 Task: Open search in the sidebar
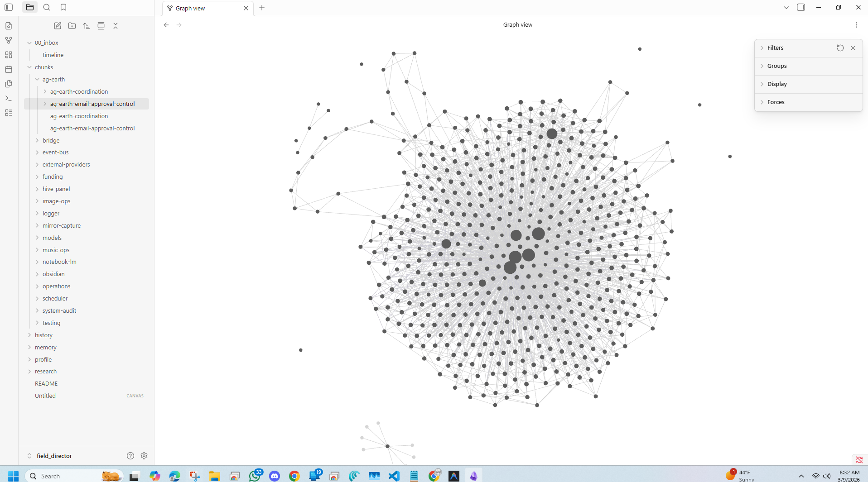click(47, 7)
